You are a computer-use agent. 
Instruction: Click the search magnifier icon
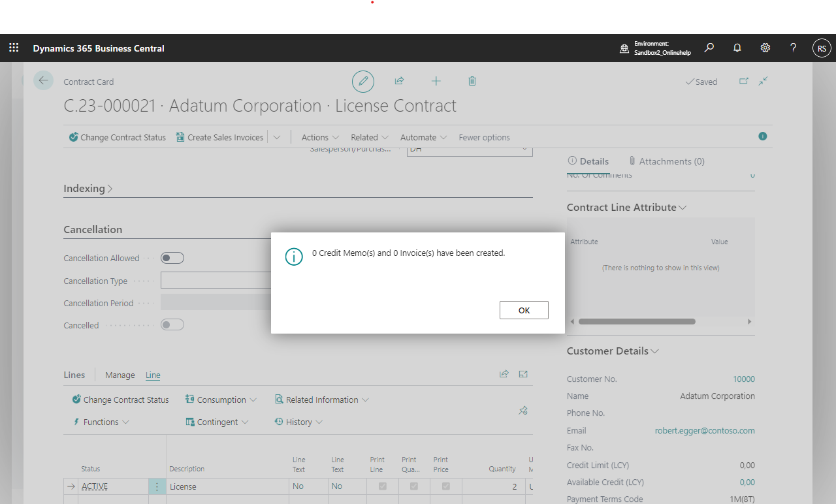[709, 48]
